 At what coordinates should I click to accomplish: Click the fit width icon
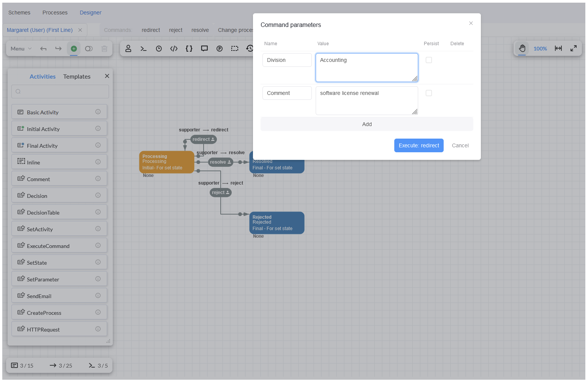(558, 48)
